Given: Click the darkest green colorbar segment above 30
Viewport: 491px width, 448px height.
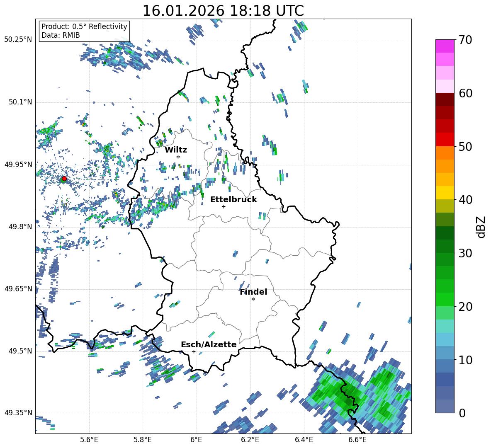Looking at the screenshot, I should click(445, 233).
